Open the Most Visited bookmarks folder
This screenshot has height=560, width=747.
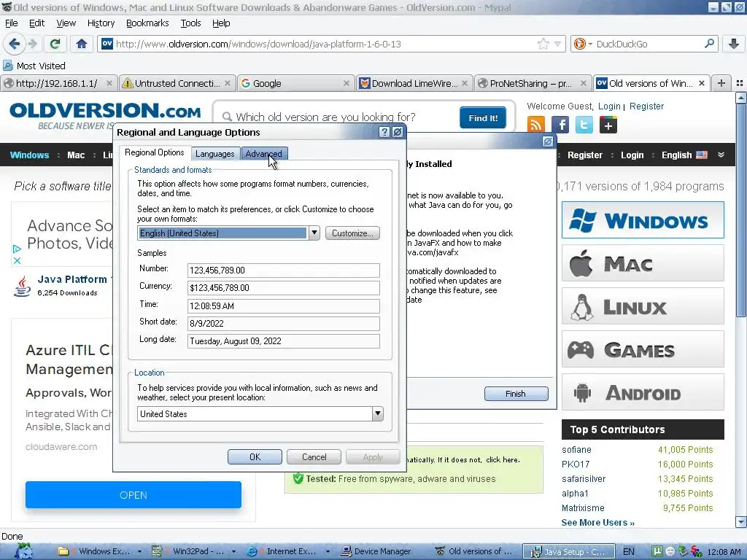pos(34,66)
